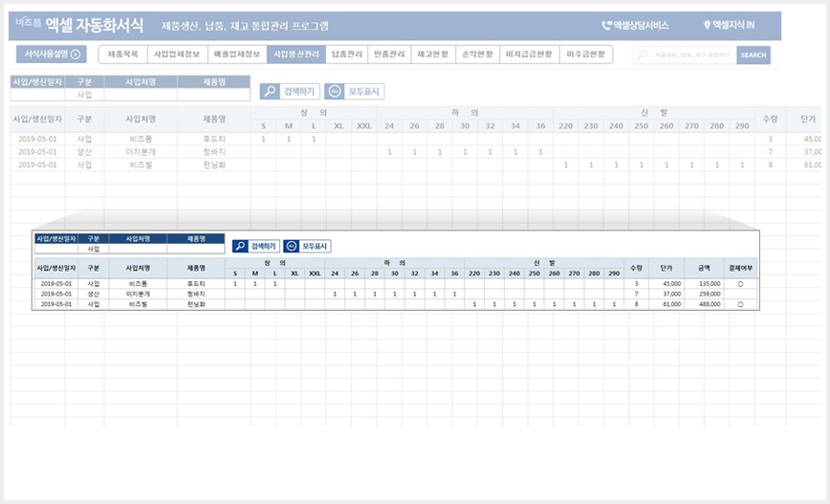Click main sheet table header 수량

(x=770, y=120)
